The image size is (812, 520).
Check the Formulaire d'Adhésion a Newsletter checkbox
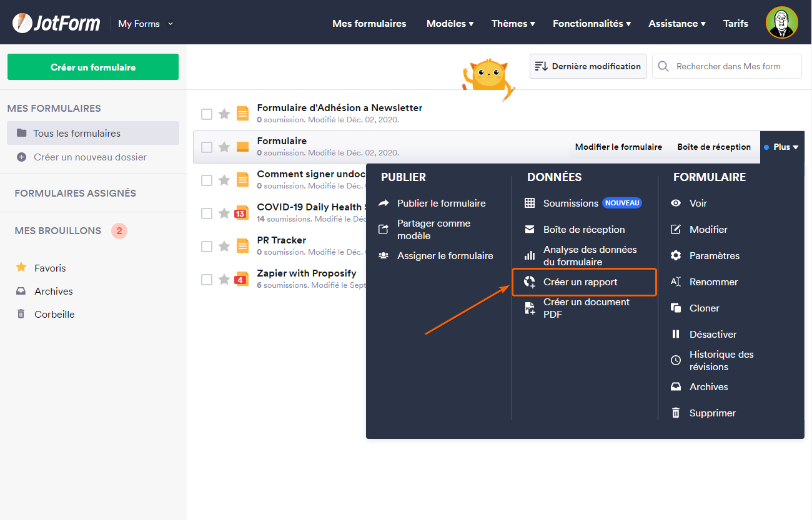click(207, 114)
